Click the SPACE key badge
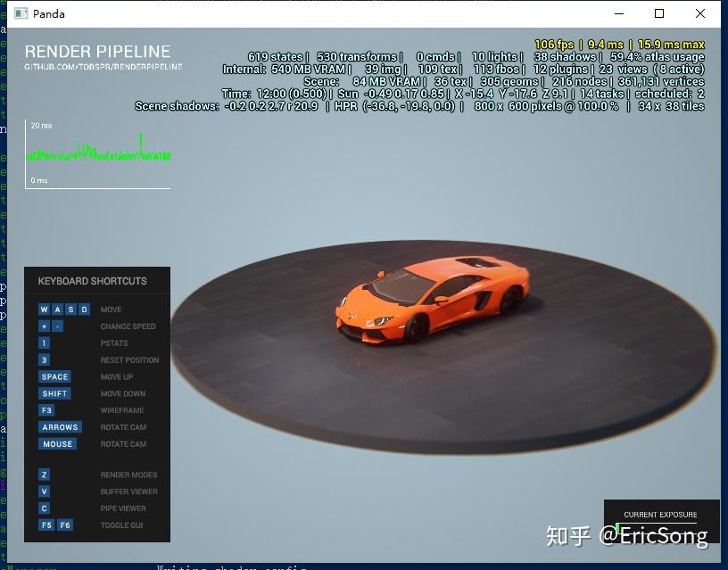The width and height of the screenshot is (728, 570). pyautogui.click(x=54, y=377)
